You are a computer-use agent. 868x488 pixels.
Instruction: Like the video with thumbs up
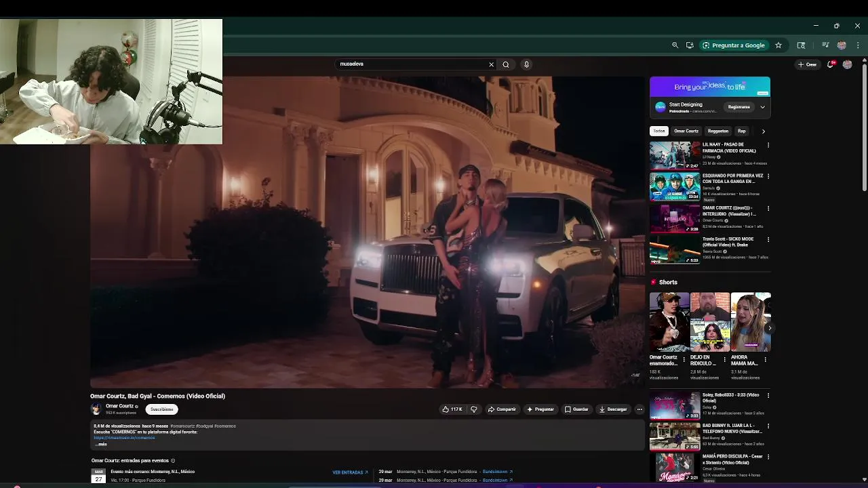(452, 409)
